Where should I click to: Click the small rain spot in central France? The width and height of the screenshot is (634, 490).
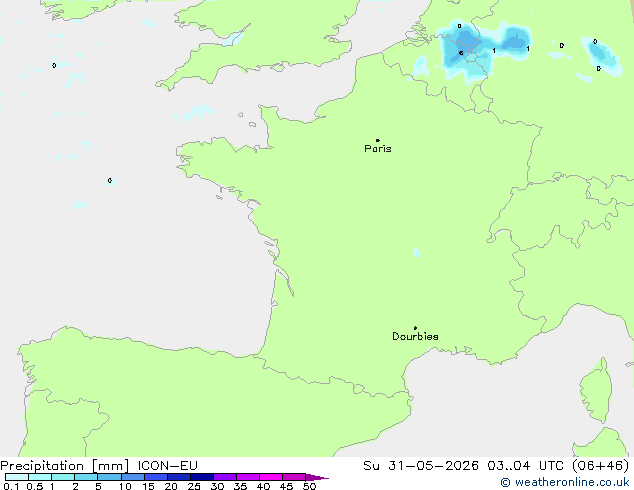(x=416, y=252)
